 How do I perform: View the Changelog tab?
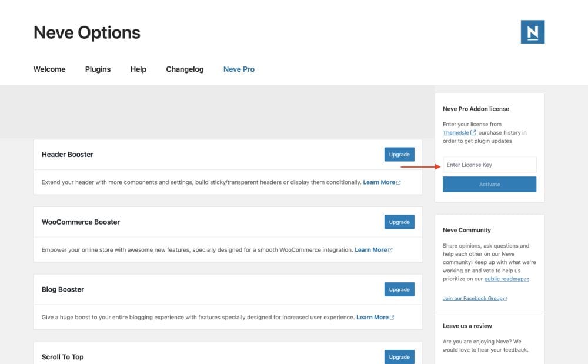click(x=185, y=69)
